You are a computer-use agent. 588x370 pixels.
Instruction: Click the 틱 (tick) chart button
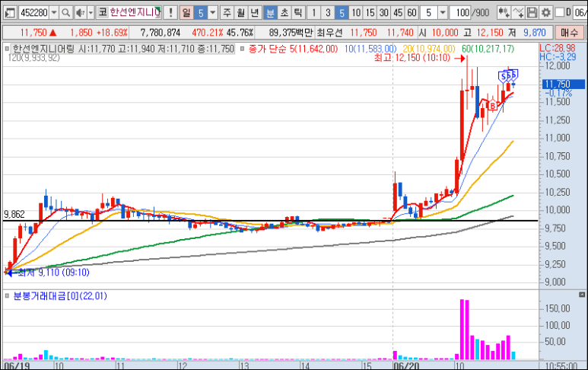[x=297, y=13]
